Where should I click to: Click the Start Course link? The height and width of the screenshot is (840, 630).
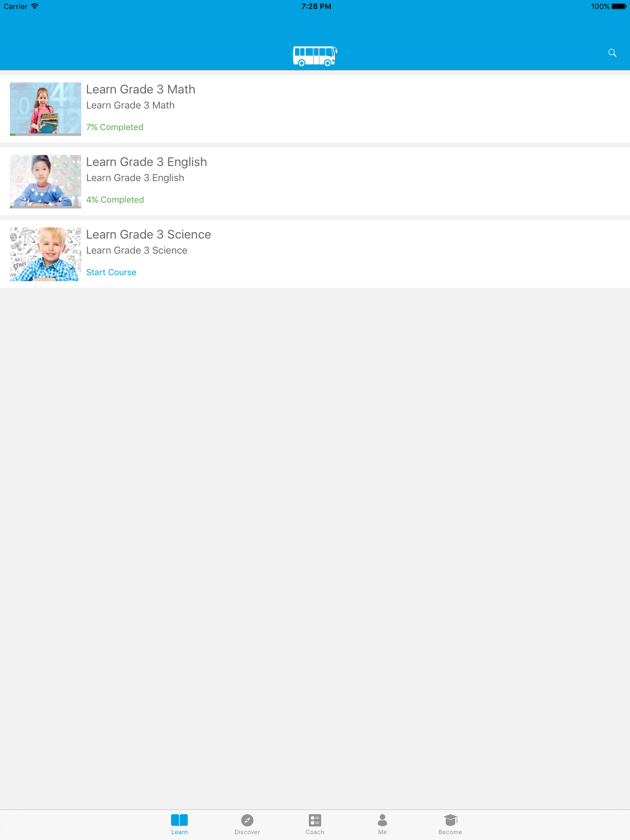coord(111,272)
